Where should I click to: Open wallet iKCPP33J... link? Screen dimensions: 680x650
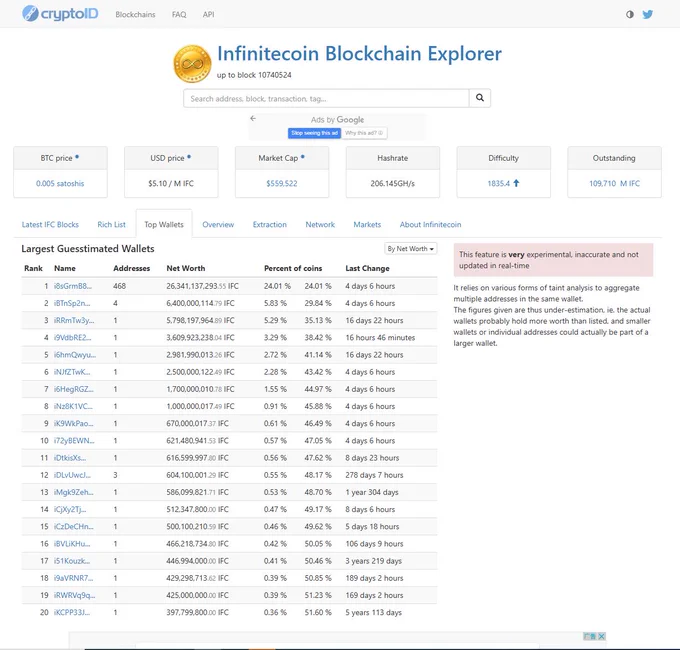[72, 612]
